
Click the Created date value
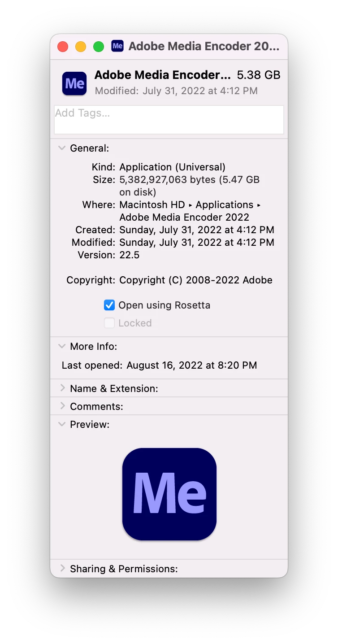pyautogui.click(x=197, y=230)
